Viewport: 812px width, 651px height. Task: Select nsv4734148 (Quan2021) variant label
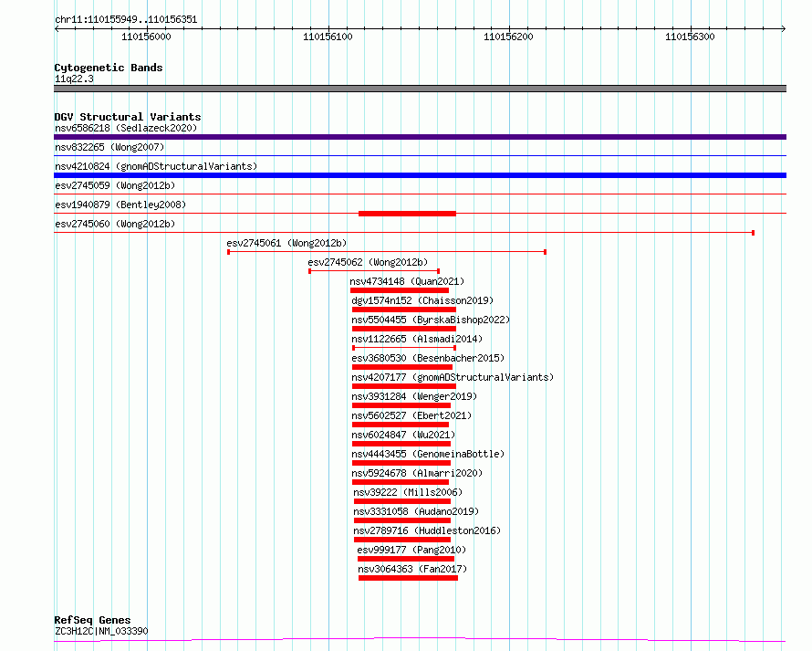407,281
